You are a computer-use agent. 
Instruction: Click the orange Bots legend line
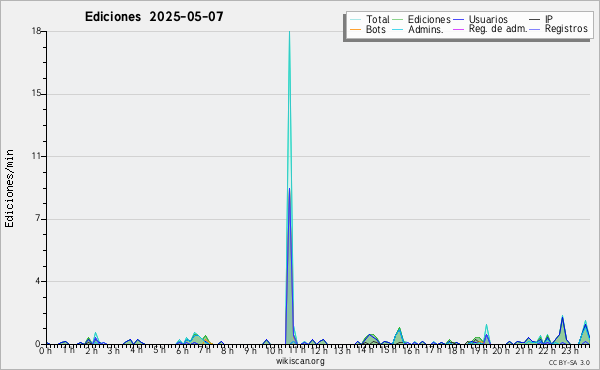pyautogui.click(x=355, y=29)
